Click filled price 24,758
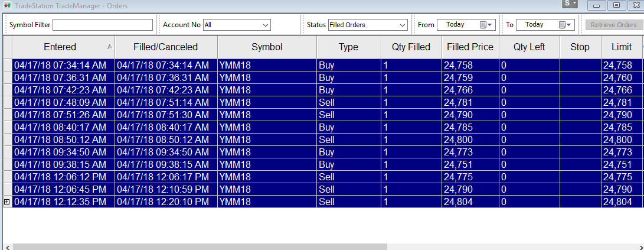This screenshot has height=250, width=644. [458, 65]
